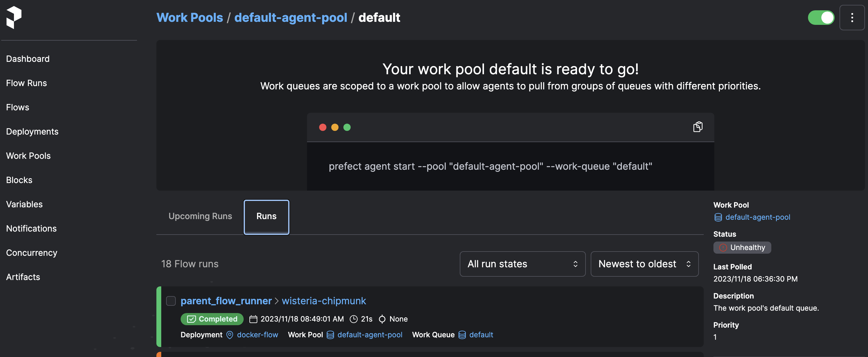The image size is (868, 357).
Task: Click the Last Polled timestamp value
Action: [755, 279]
